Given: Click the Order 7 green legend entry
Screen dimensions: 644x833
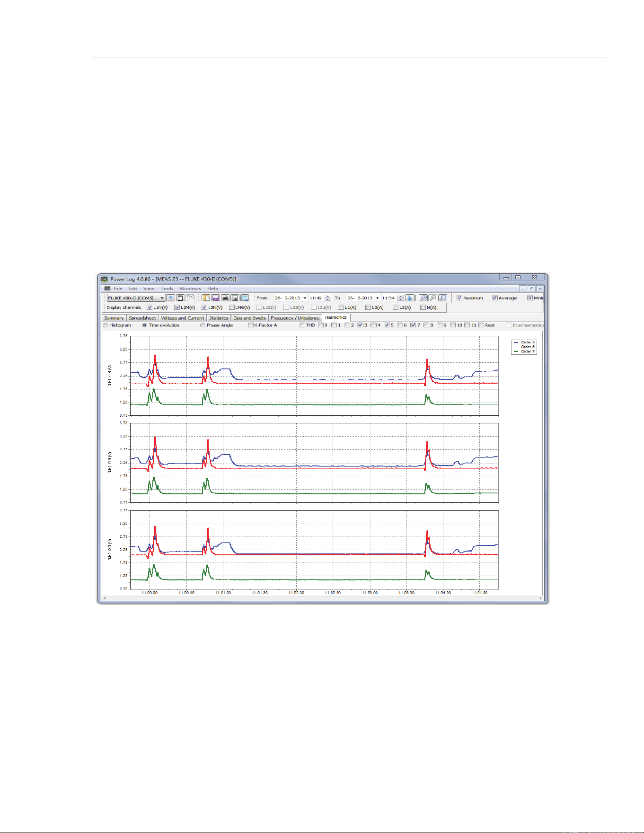Looking at the screenshot, I should [524, 351].
